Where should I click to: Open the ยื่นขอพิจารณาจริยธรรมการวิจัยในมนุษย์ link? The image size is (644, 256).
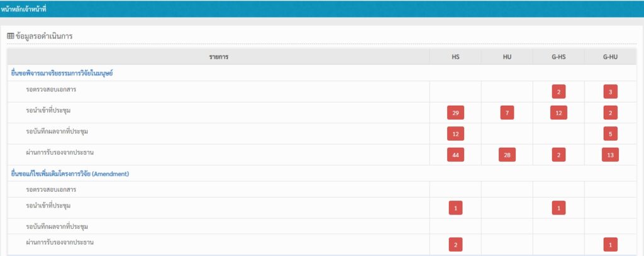coord(62,74)
